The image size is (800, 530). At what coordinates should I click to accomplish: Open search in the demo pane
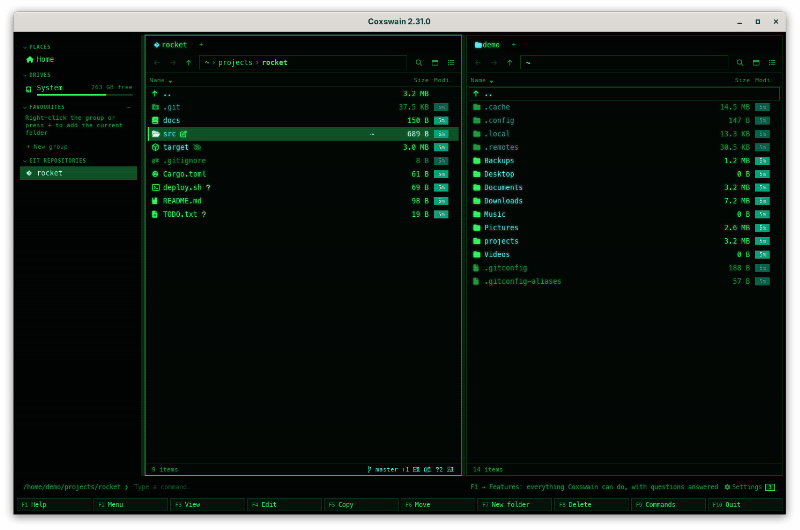(x=740, y=63)
